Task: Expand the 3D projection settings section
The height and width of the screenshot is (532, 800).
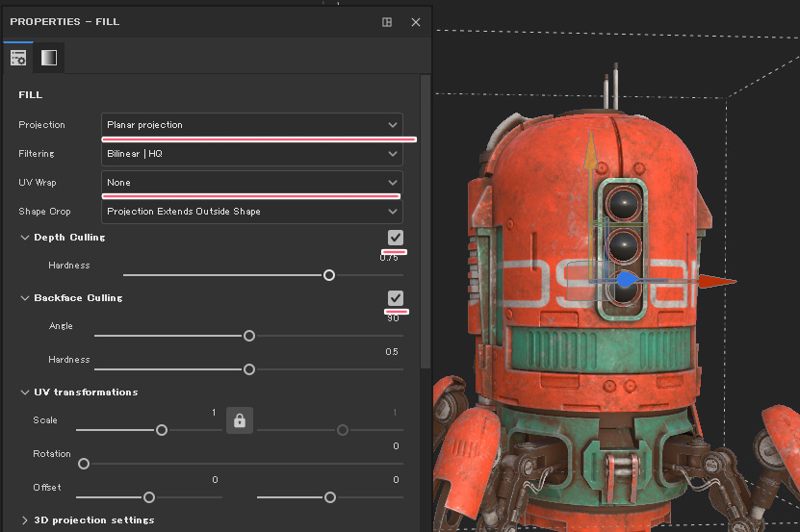Action: click(x=25, y=520)
